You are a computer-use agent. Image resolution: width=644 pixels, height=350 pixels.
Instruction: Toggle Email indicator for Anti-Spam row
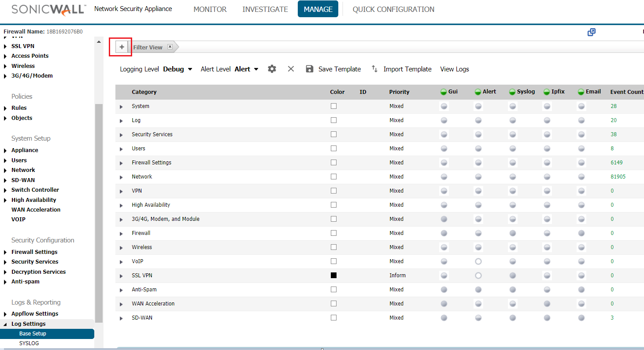(581, 290)
